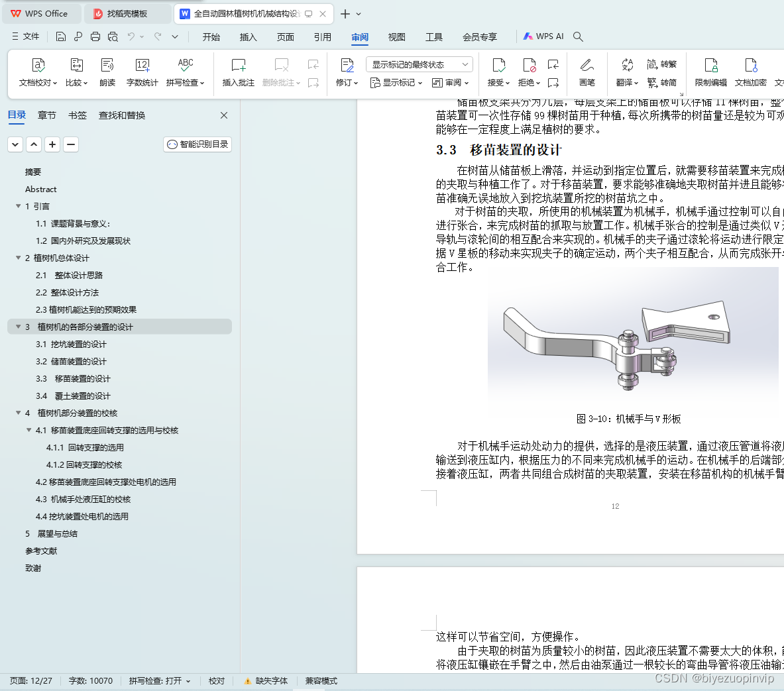
Task: Open 限制编辑 restrict editing
Action: 710,72
